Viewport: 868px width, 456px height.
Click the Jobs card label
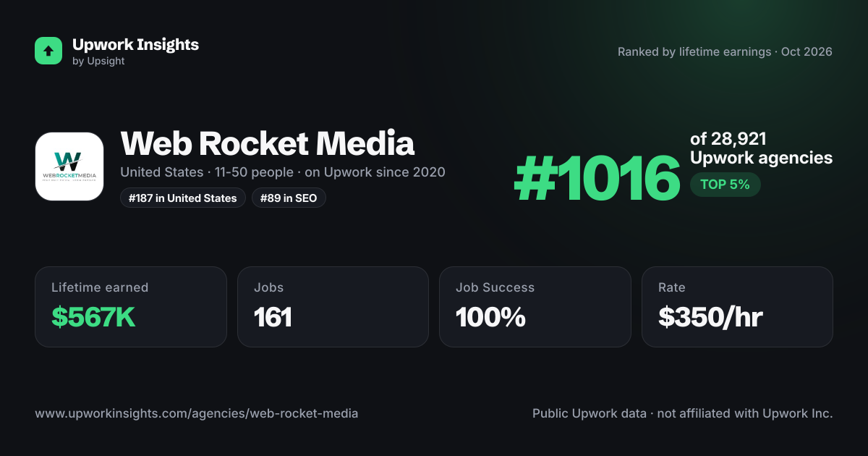pos(268,287)
